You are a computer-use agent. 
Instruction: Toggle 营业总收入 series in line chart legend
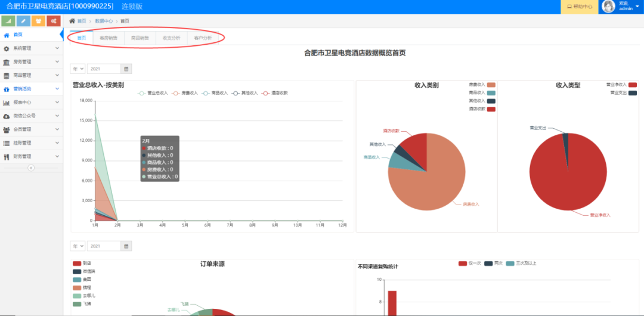point(153,93)
